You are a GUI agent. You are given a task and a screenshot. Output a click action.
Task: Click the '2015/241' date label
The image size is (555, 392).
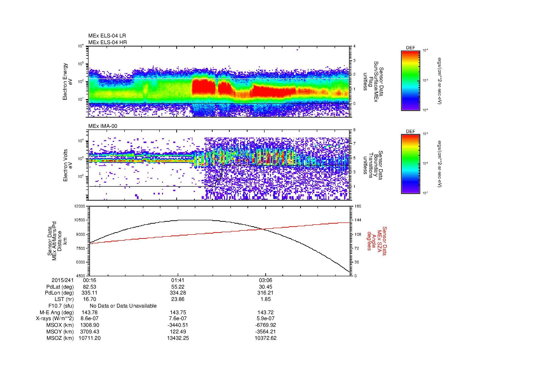coord(63,280)
